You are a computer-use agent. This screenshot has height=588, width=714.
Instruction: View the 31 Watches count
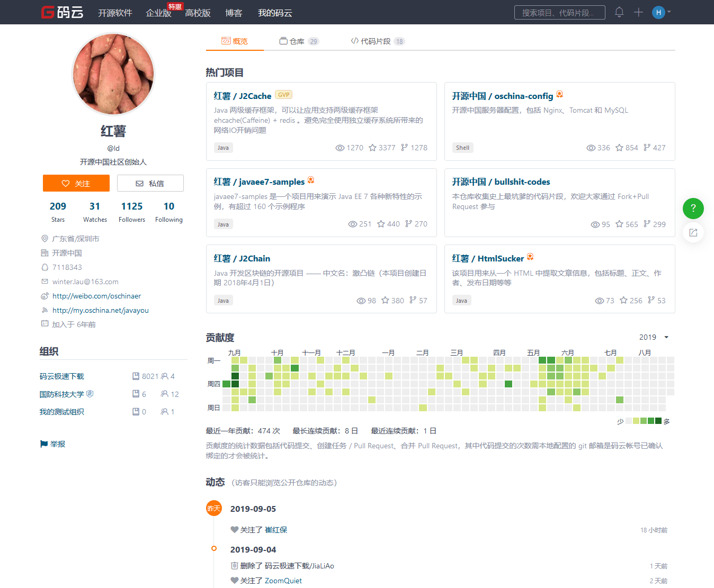(95, 212)
